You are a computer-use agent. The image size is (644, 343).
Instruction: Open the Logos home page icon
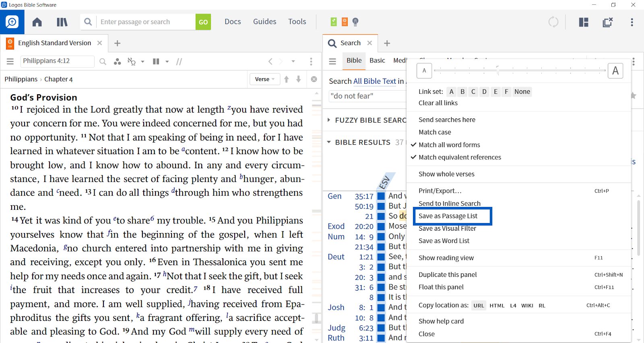coord(37,22)
